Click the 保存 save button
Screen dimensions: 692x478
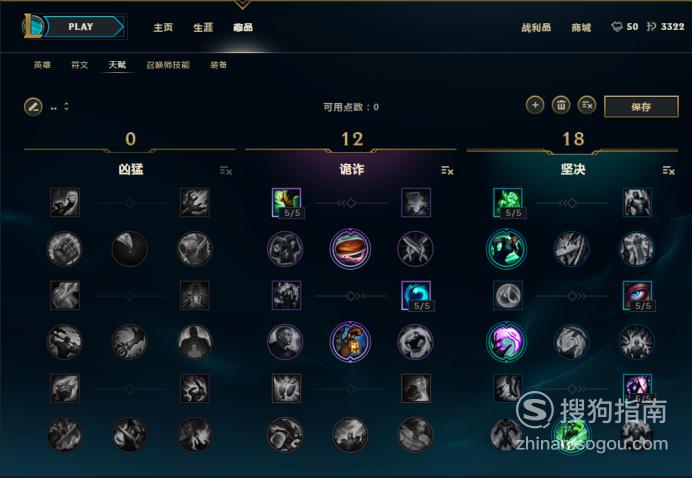click(x=641, y=107)
